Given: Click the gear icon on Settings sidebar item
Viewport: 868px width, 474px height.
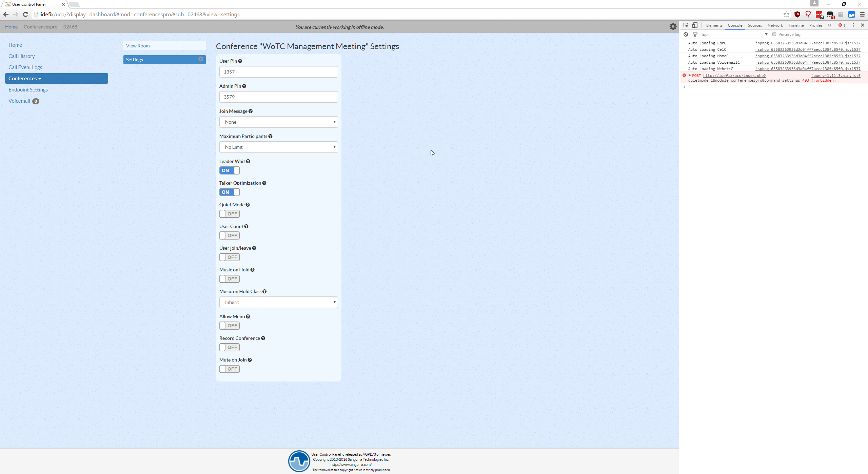Looking at the screenshot, I should click(x=201, y=59).
